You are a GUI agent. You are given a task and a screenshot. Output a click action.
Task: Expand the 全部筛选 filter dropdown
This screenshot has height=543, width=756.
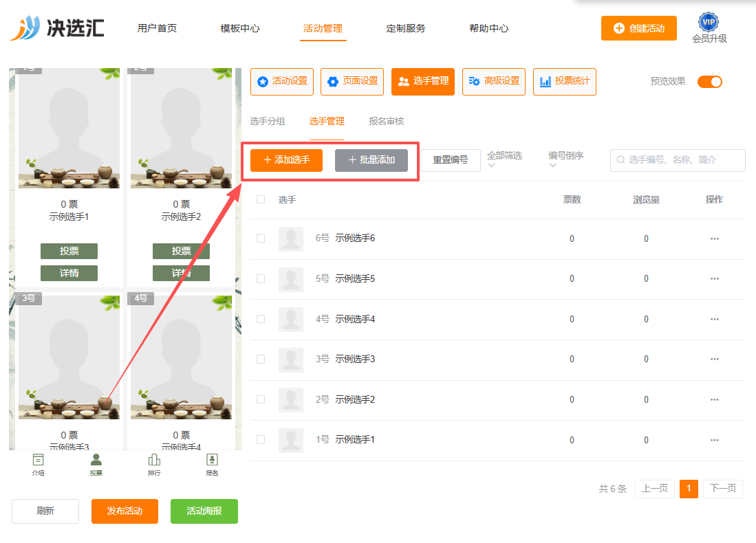[x=504, y=159]
